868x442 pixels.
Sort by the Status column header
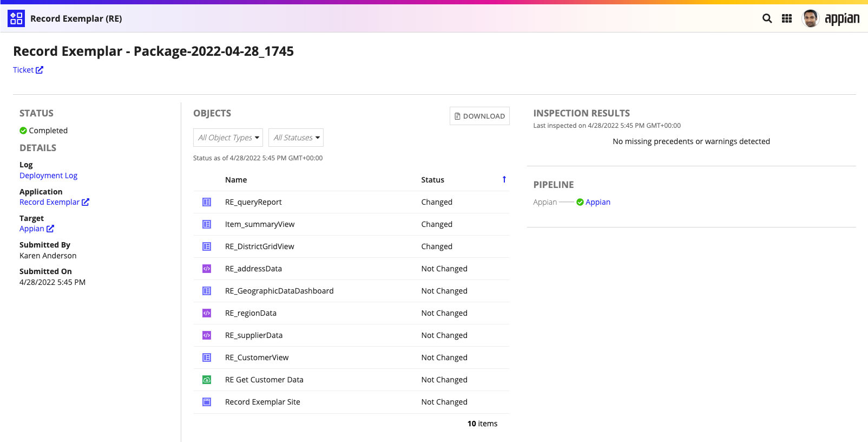click(x=432, y=180)
